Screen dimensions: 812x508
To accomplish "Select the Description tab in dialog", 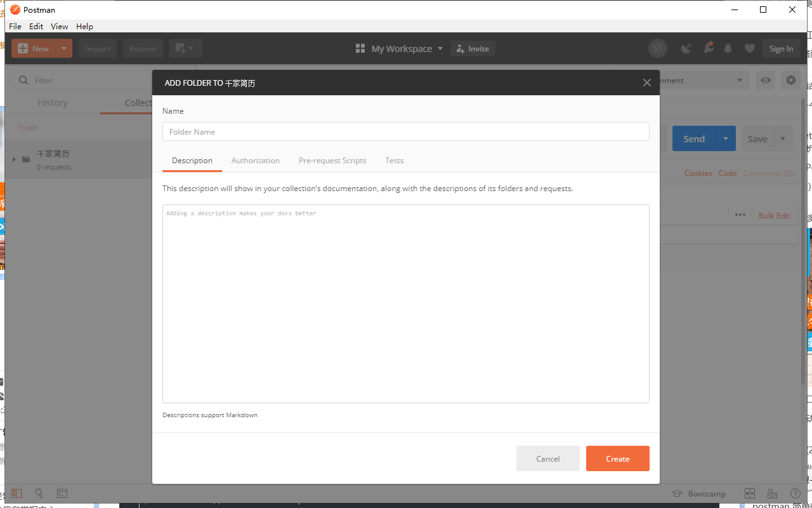I will (x=192, y=161).
